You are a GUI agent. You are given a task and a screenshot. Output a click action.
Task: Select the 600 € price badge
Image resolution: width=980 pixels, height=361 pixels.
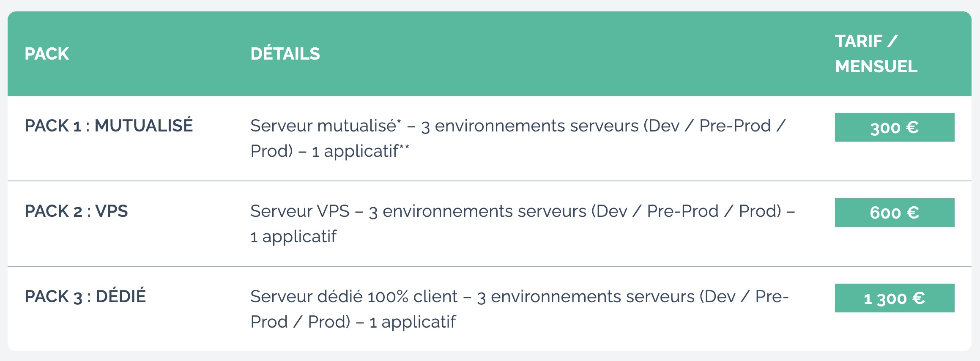pos(894,213)
